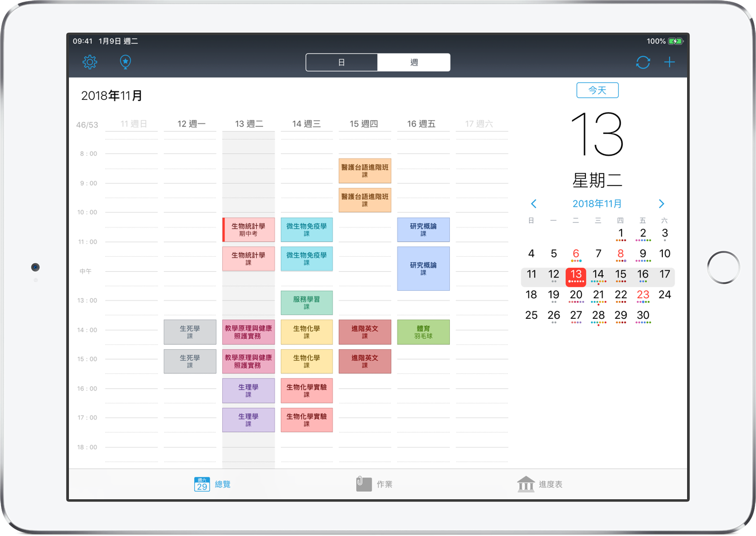Open first 生物化學 event at 14:00

tap(307, 332)
